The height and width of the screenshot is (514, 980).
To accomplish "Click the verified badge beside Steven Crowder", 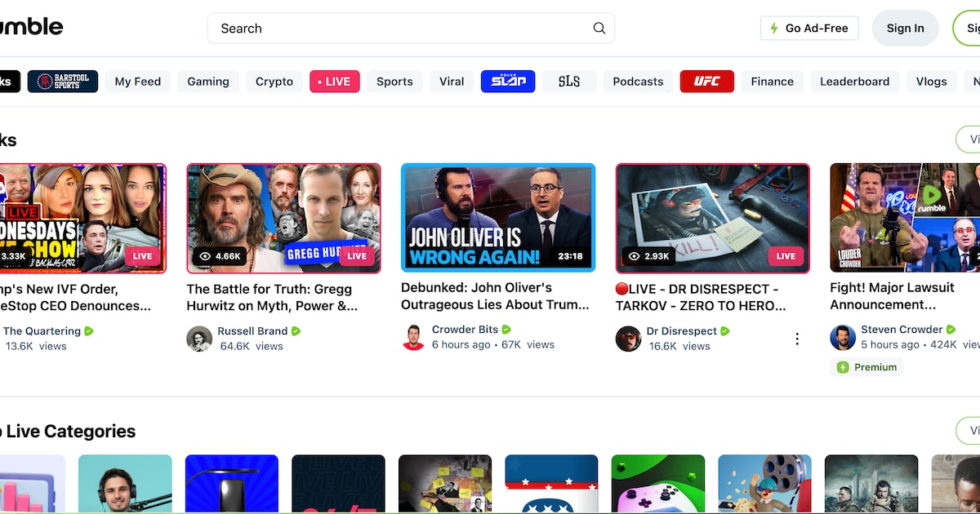I will point(951,330).
